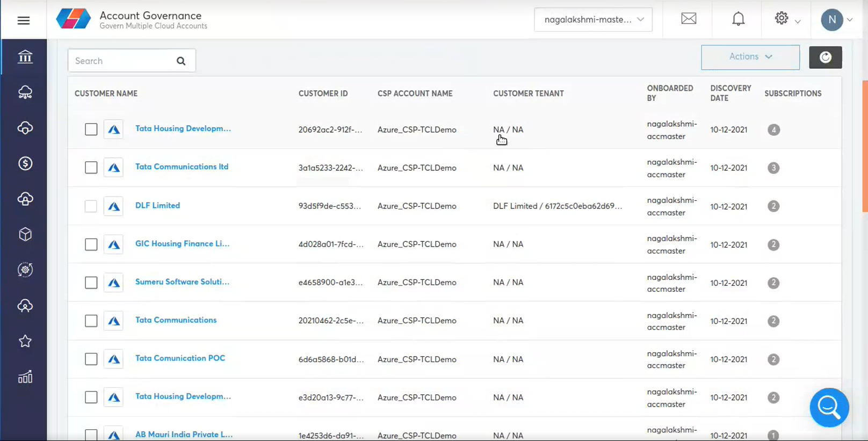Open the star favorites icon in sidebar

click(x=25, y=341)
